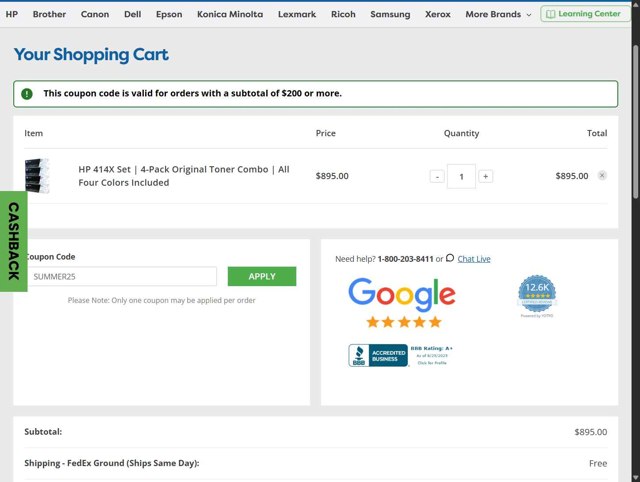Click the 12.6K certified reviews badge
Image resolution: width=640 pixels, height=482 pixels.
pos(537,296)
